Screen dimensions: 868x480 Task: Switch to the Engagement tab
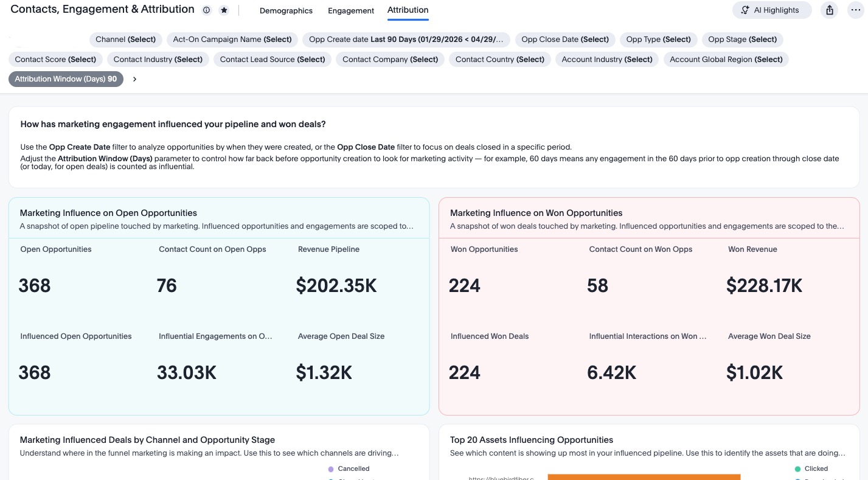(351, 11)
